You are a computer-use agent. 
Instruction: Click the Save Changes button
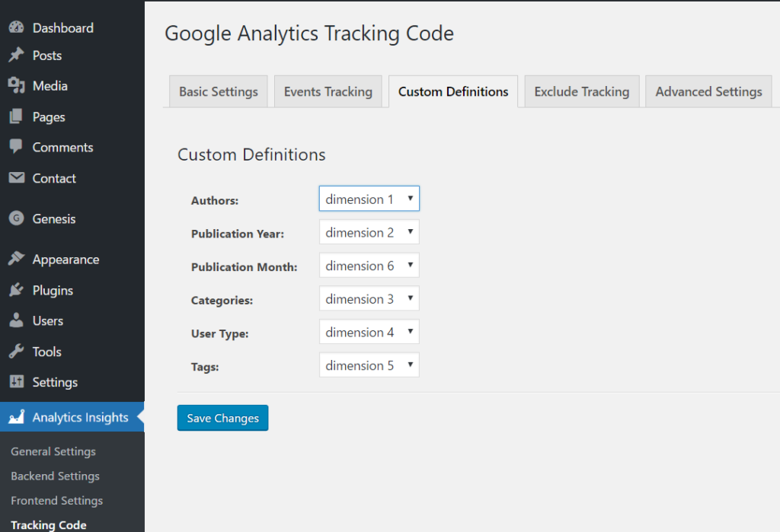(x=222, y=418)
